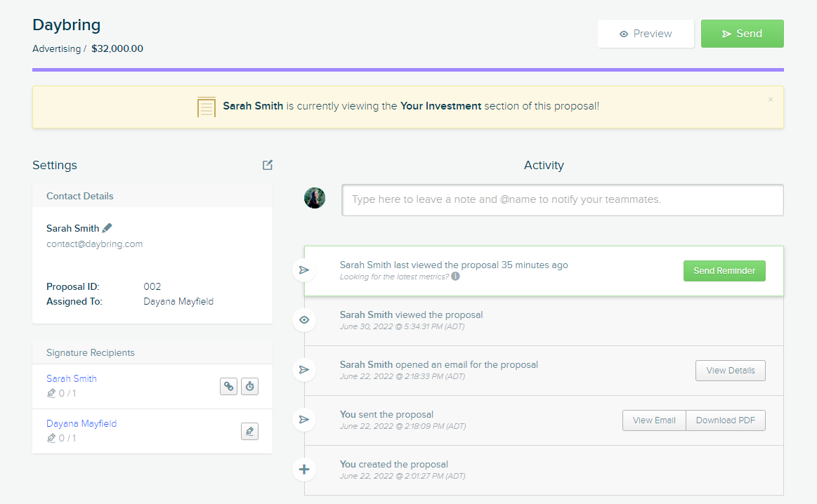Open View Details for opened email
This screenshot has width=817, height=504.
[x=731, y=370]
